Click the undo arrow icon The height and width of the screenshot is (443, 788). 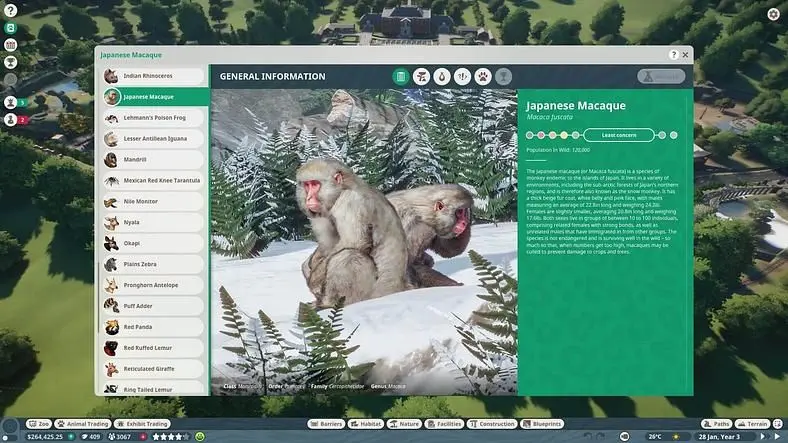tap(587, 436)
